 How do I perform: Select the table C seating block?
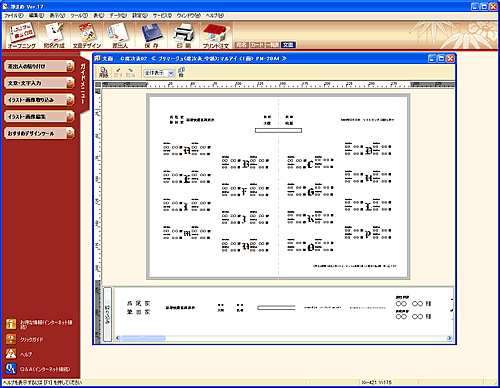(x=310, y=163)
